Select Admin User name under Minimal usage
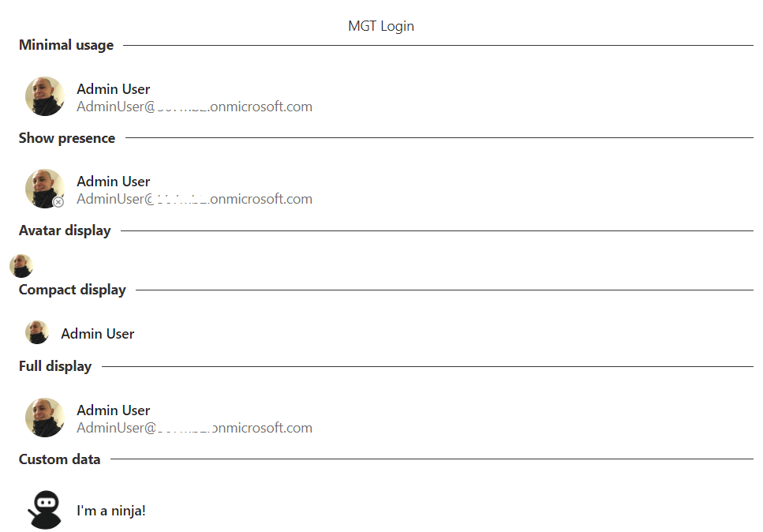 [114, 89]
